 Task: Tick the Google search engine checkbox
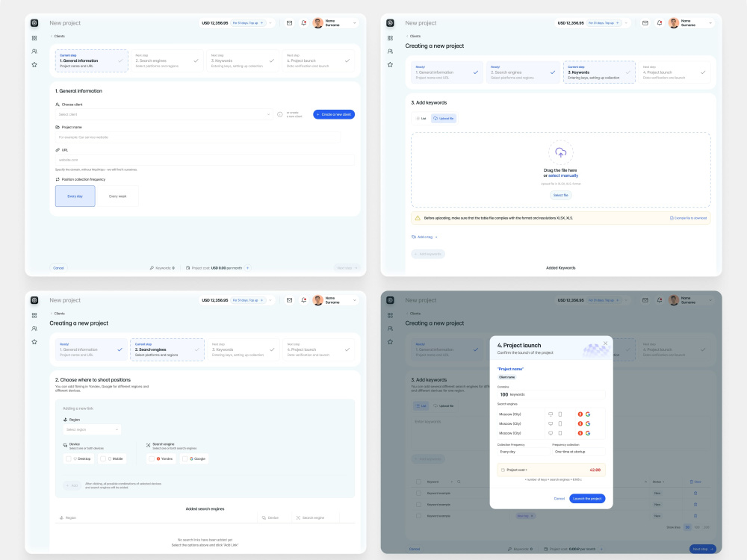pos(185,458)
